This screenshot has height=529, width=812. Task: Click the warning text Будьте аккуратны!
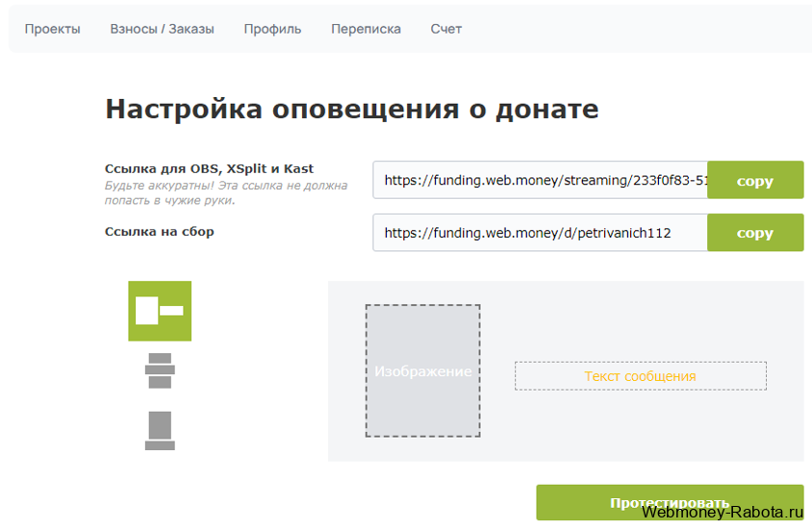159,186
